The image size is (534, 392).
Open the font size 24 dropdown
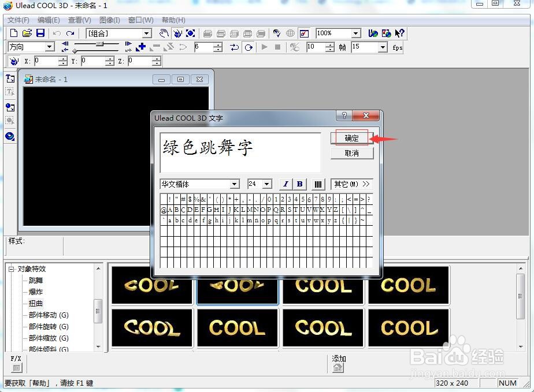click(267, 184)
